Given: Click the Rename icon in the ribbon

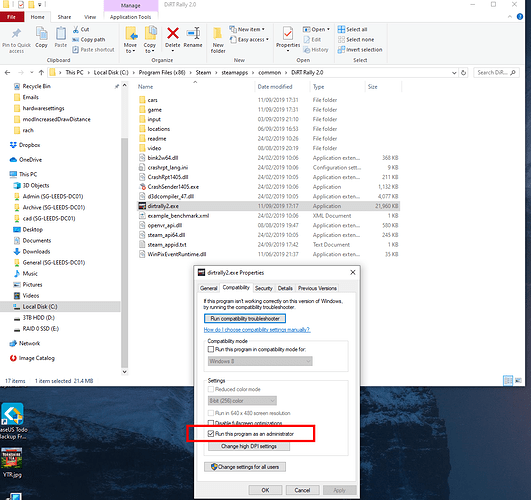Looking at the screenshot, I should (x=193, y=33).
